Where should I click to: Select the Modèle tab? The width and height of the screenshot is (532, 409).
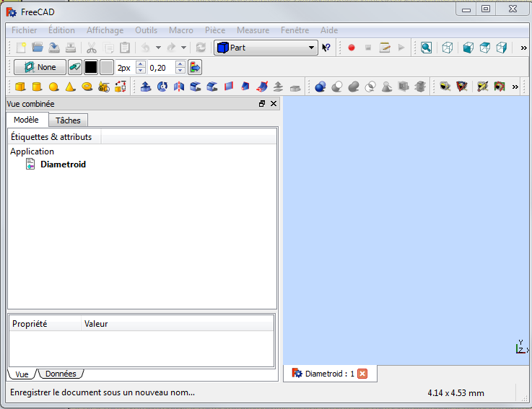coord(26,120)
